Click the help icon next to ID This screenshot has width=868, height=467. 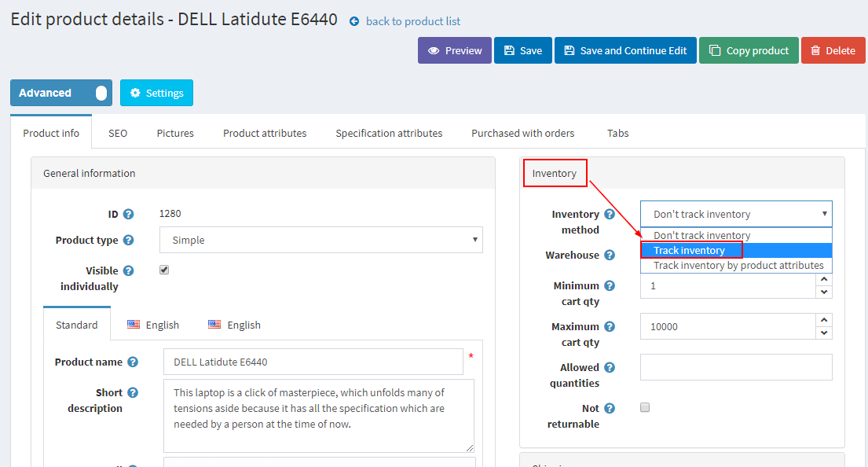click(x=128, y=214)
